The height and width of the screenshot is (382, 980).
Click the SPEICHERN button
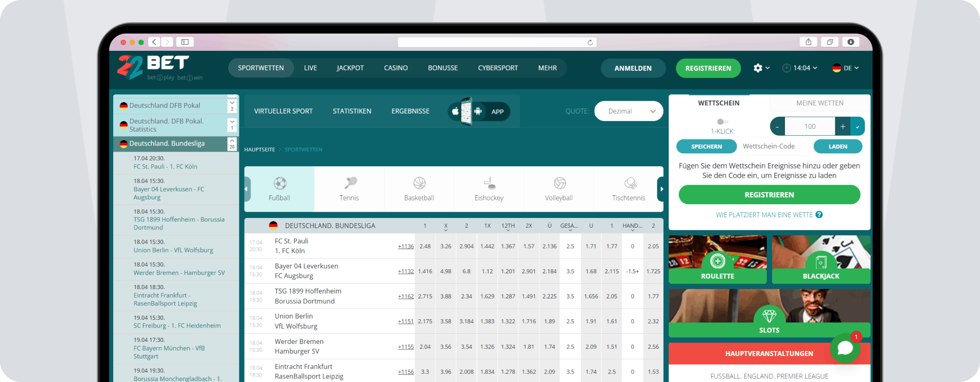[706, 146]
